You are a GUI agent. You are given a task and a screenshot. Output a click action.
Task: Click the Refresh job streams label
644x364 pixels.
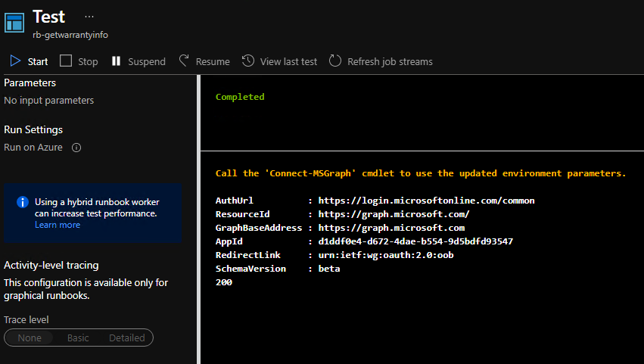click(390, 61)
